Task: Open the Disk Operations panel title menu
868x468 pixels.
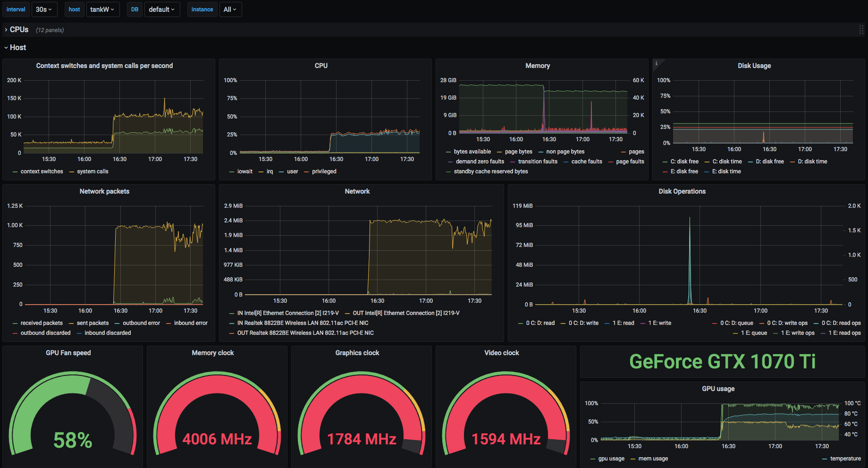Action: point(682,191)
